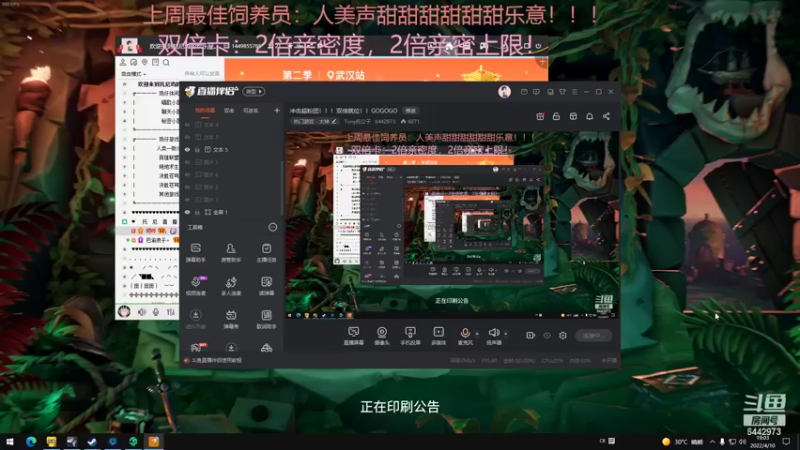Open the speaker device dropdown arrow
This screenshot has width=800, height=450.
pyautogui.click(x=506, y=334)
